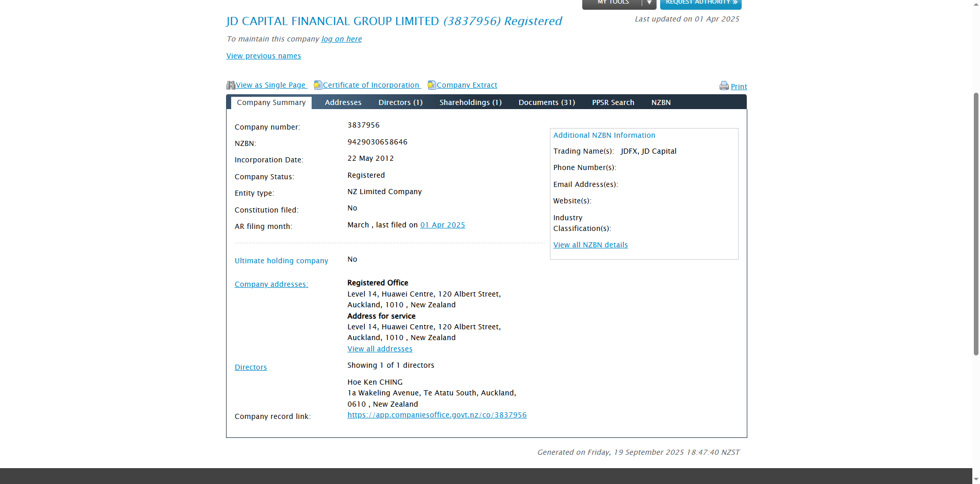The image size is (980, 484).
Task: Go to the Documents (31) tab
Action: (x=547, y=102)
